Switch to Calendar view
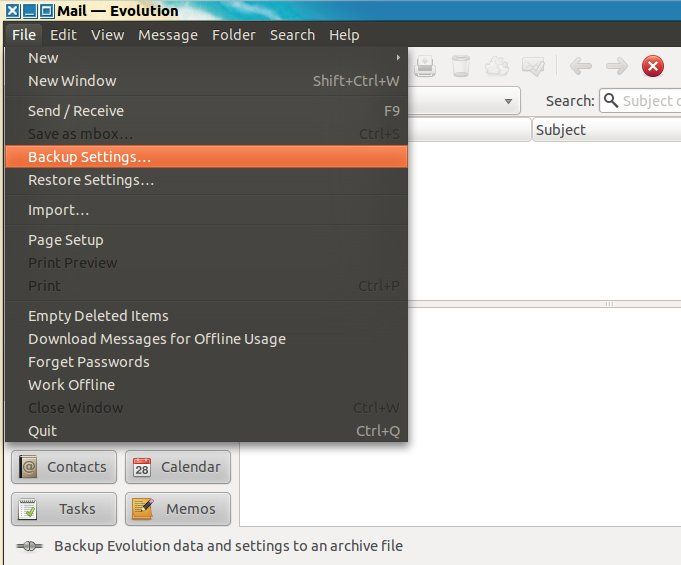The width and height of the screenshot is (681, 565). tap(178, 467)
